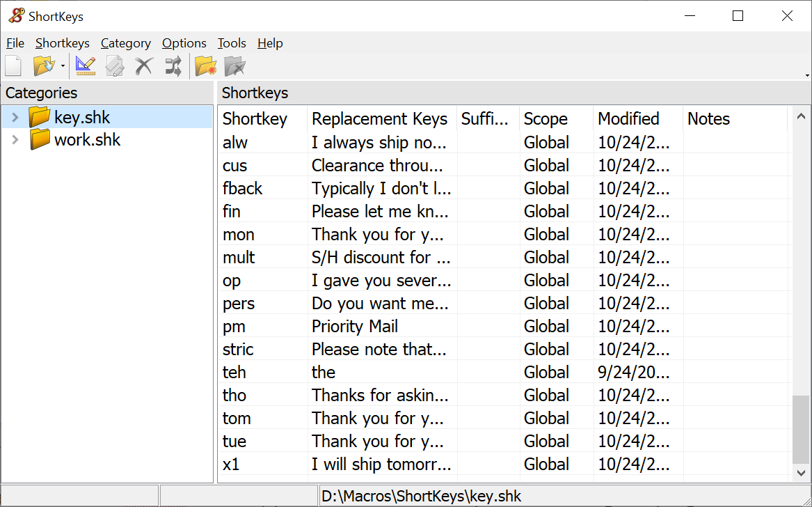Screen dimensions: 812x507
Task: Click the Open File folder icon
Action: tap(44, 66)
